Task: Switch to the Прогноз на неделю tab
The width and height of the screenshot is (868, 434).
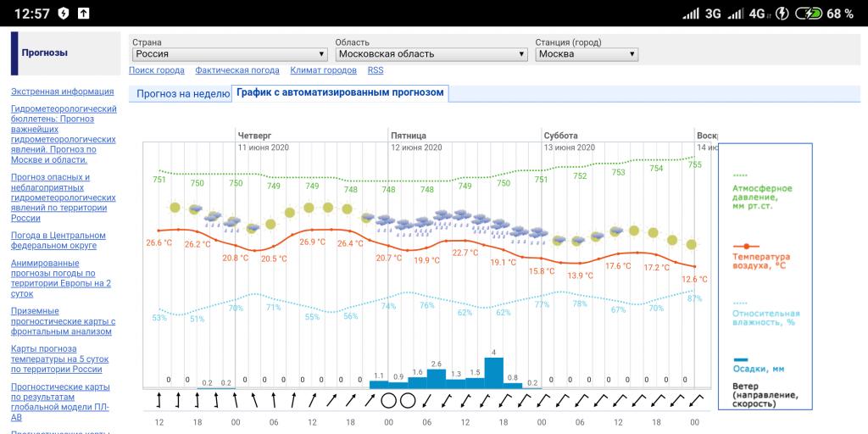Action: (x=182, y=94)
